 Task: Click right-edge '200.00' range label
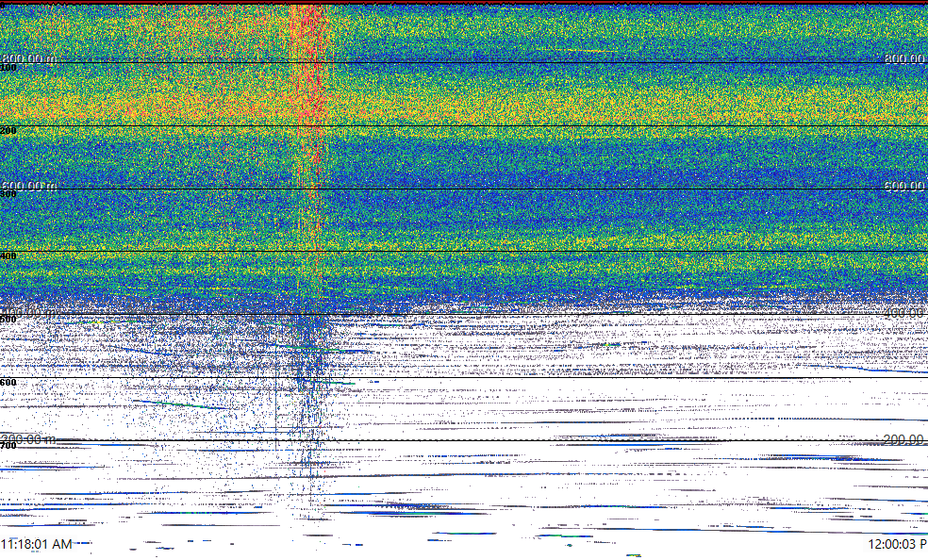[x=905, y=439]
